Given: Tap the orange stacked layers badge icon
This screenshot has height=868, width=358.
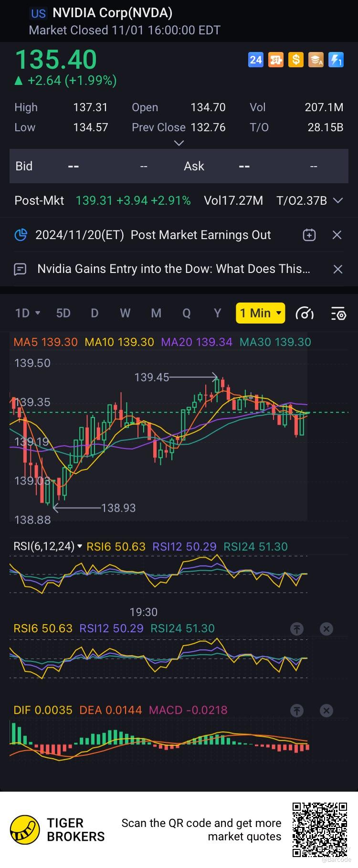Looking at the screenshot, I should point(316,60).
